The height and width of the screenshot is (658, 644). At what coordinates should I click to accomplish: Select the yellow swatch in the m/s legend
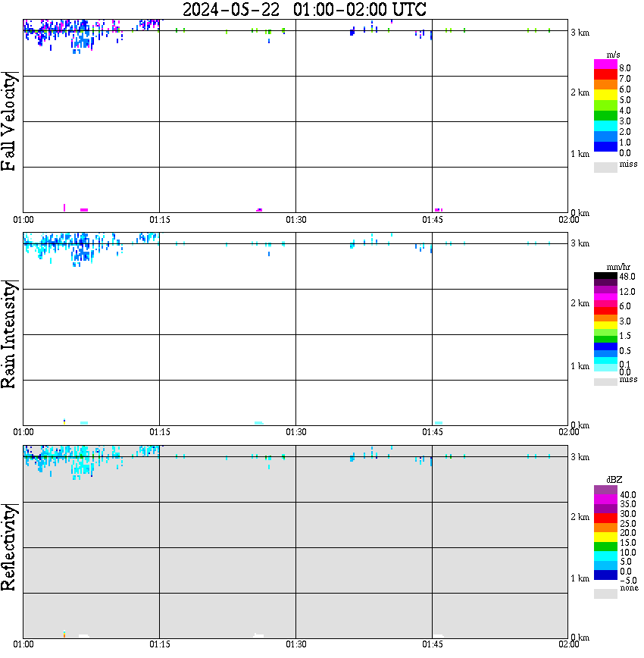pos(605,95)
